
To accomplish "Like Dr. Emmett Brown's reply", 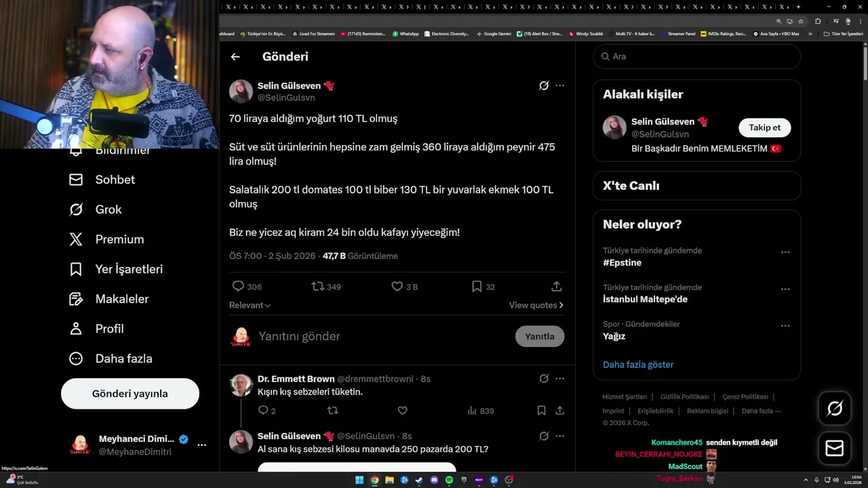I will coord(402,411).
